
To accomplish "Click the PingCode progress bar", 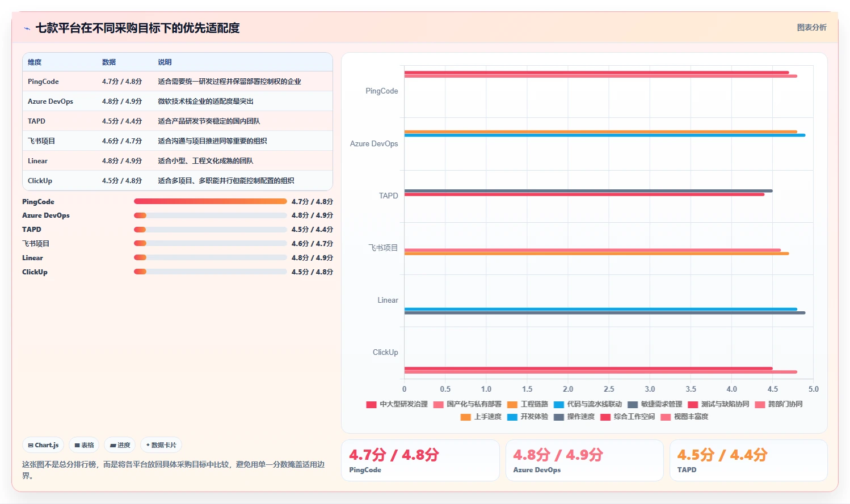I will (x=211, y=201).
